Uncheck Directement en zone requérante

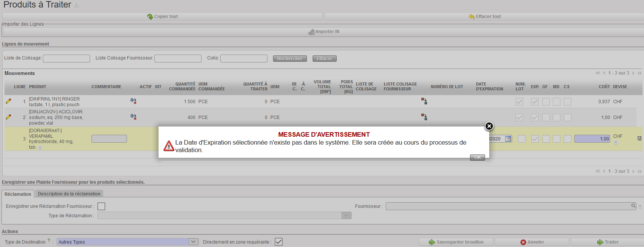point(279,242)
